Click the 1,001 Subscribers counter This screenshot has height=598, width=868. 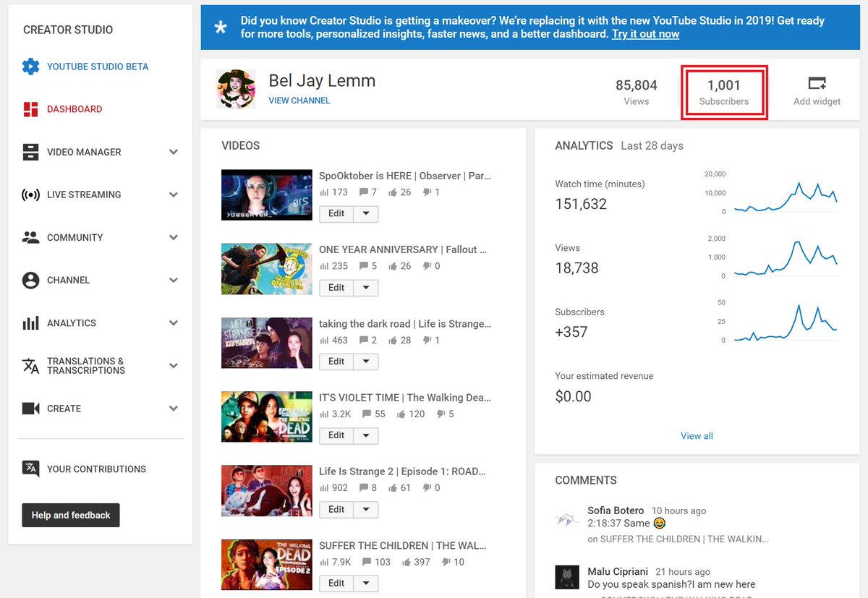pyautogui.click(x=724, y=93)
